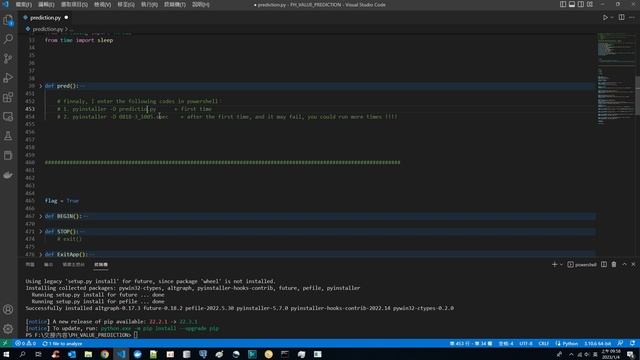This screenshot has width=640, height=360.
Task: Open editor More Actions ellipsis
Action: point(632,18)
